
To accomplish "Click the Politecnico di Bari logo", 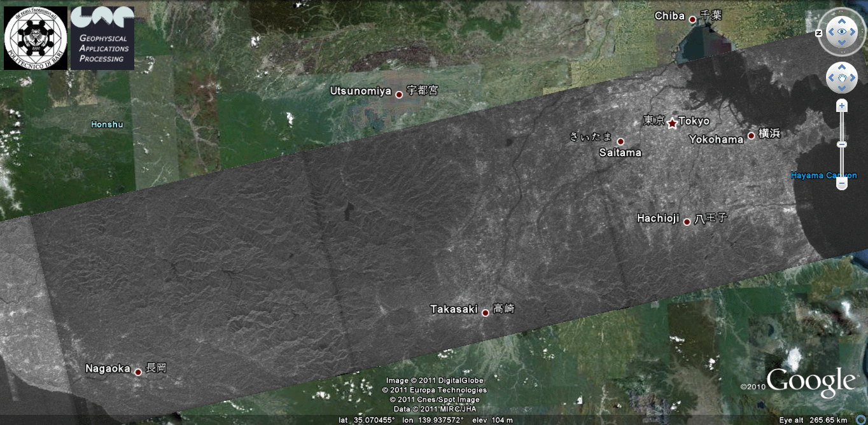I will (x=36, y=38).
